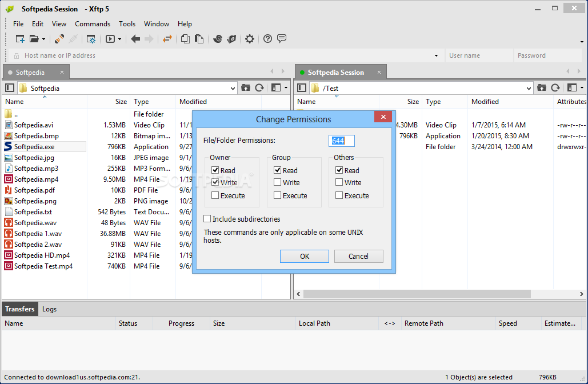Refresh the remote /Test pane

tap(555, 88)
